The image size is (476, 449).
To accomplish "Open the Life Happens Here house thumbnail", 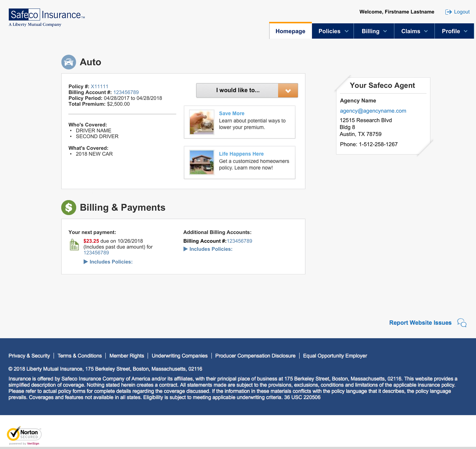I will pyautogui.click(x=202, y=162).
